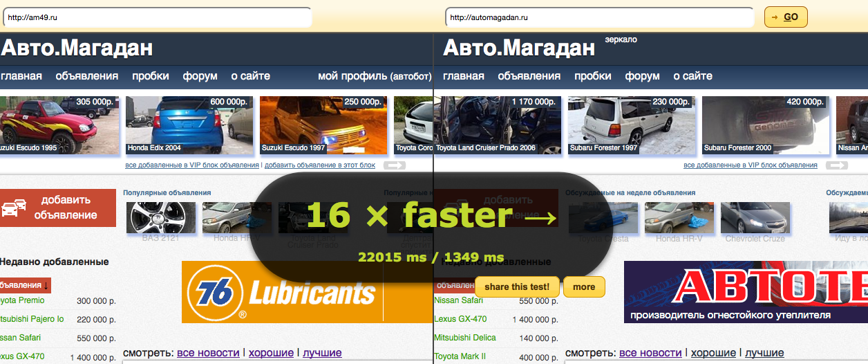
Task: Open пробки in right pane menu
Action: (x=593, y=76)
